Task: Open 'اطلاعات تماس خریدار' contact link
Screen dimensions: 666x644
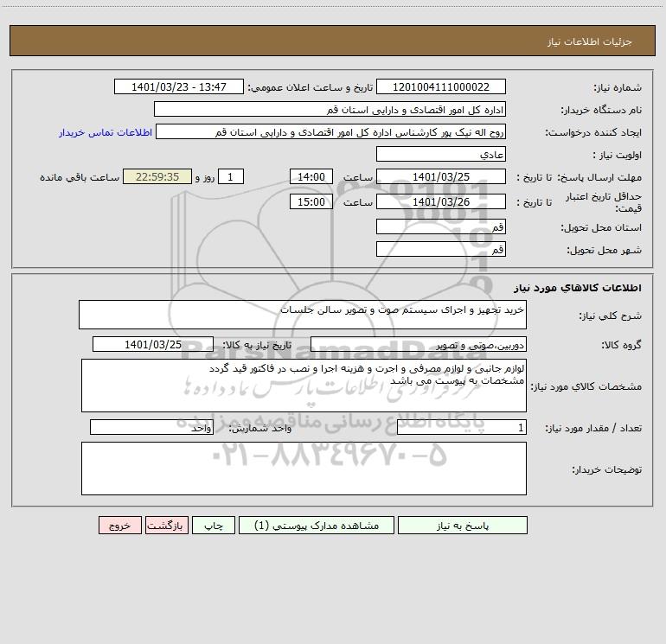Action: pos(106,132)
